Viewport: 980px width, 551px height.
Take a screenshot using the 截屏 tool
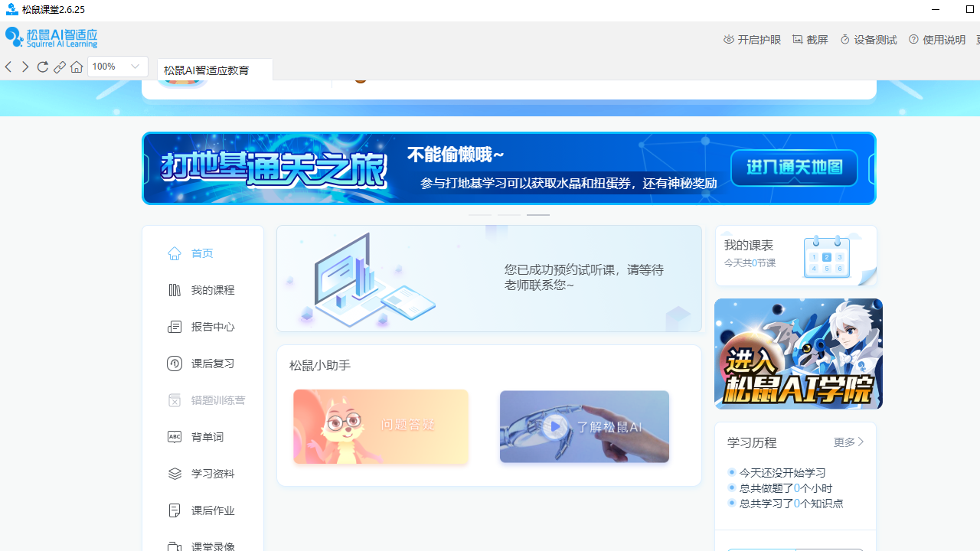pyautogui.click(x=810, y=39)
